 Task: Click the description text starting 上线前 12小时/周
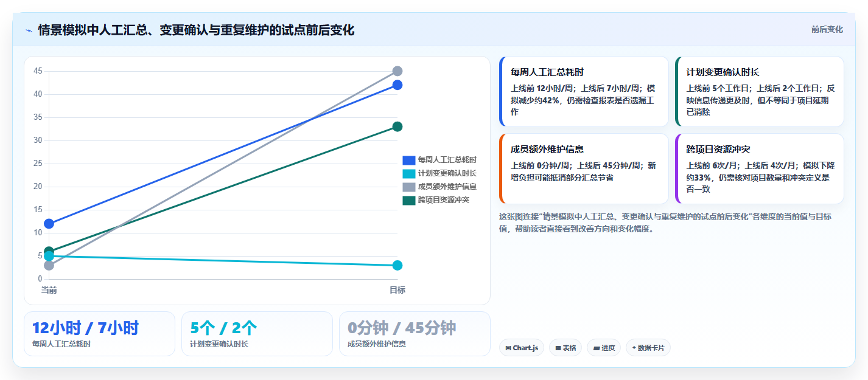[583, 100]
